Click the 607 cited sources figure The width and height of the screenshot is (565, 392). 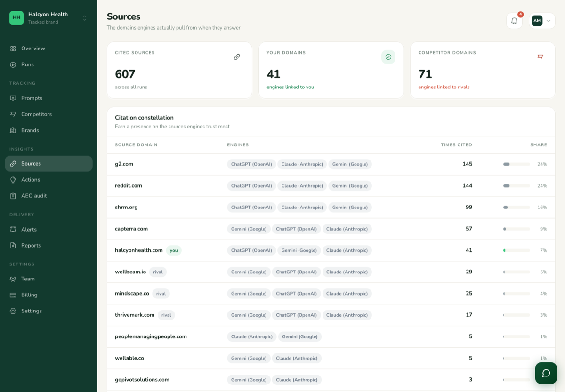[125, 74]
